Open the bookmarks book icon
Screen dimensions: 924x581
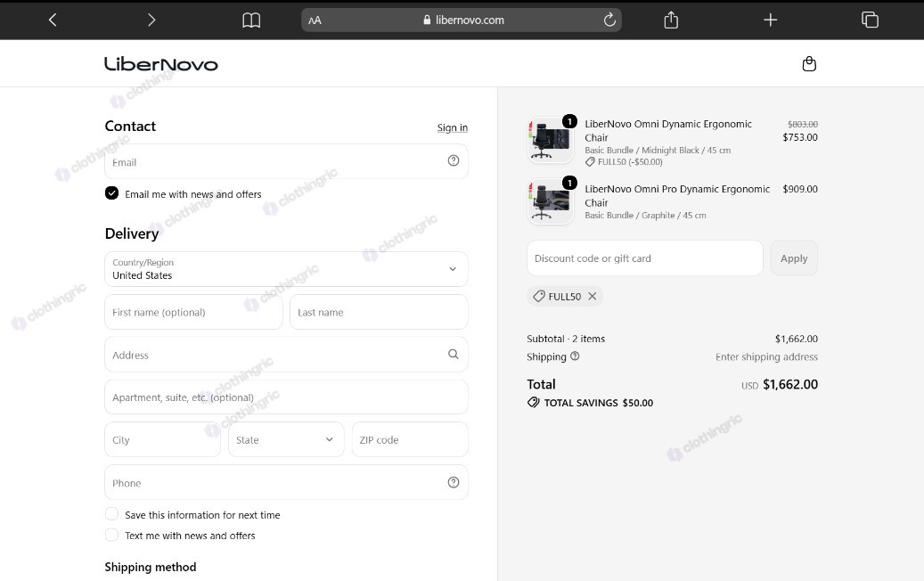(x=251, y=20)
